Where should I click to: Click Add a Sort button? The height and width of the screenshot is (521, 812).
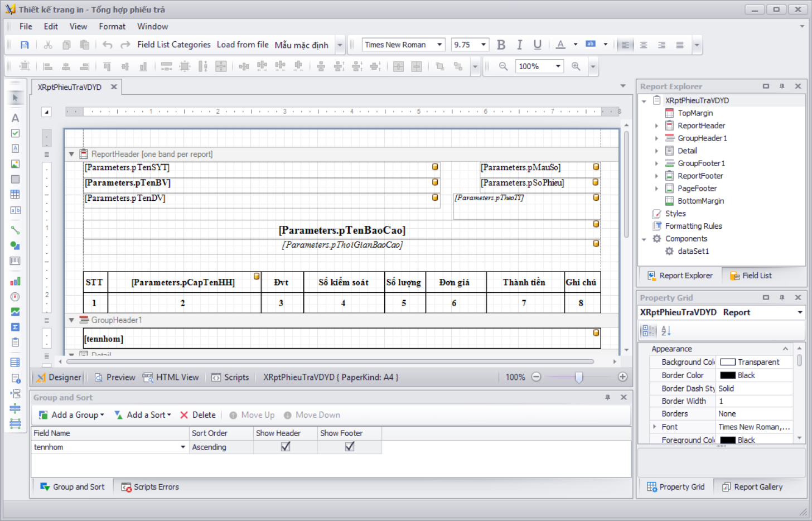click(143, 415)
